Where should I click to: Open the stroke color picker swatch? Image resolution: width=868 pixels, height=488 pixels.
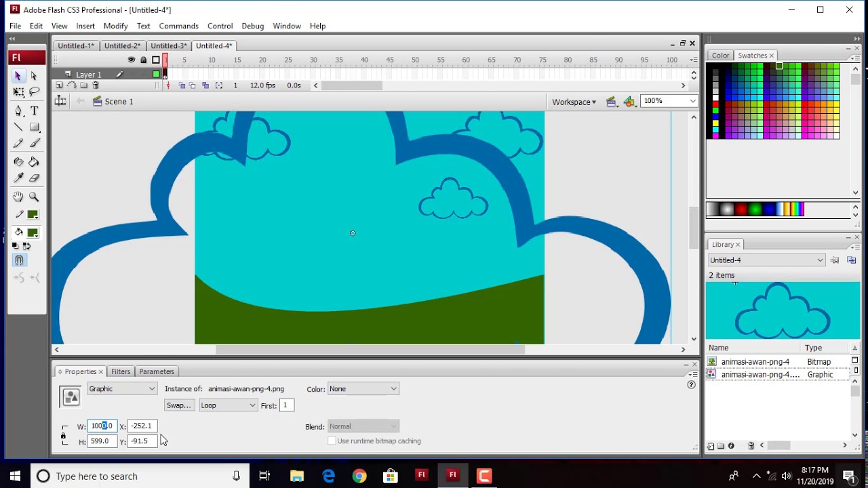tap(33, 215)
